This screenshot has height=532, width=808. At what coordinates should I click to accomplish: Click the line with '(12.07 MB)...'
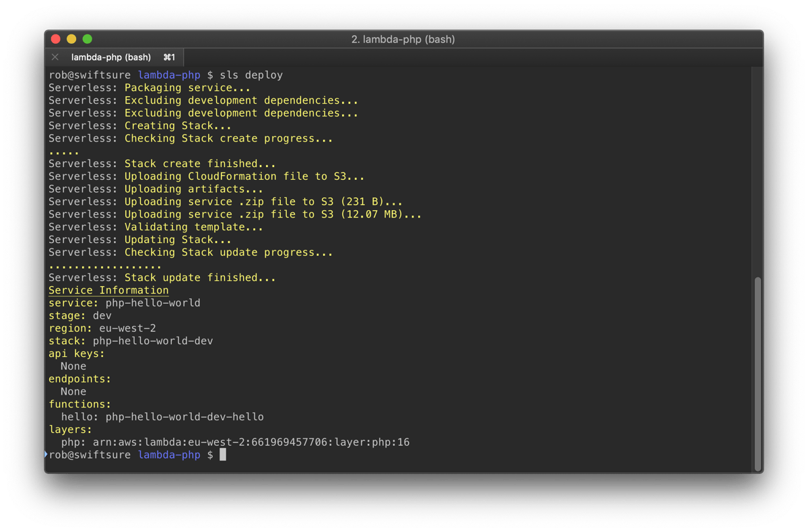(x=235, y=215)
